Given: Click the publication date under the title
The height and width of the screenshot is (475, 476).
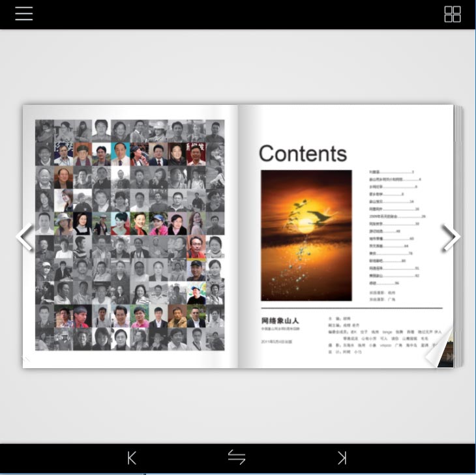Looking at the screenshot, I should click(276, 341).
